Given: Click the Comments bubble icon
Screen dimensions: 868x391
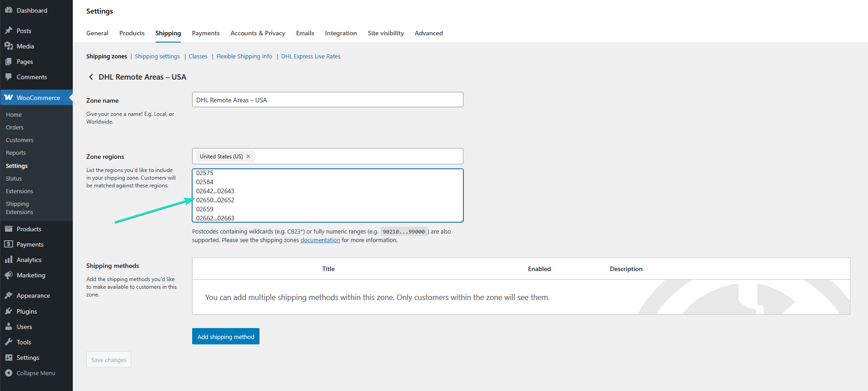Looking at the screenshot, I should tap(9, 76).
